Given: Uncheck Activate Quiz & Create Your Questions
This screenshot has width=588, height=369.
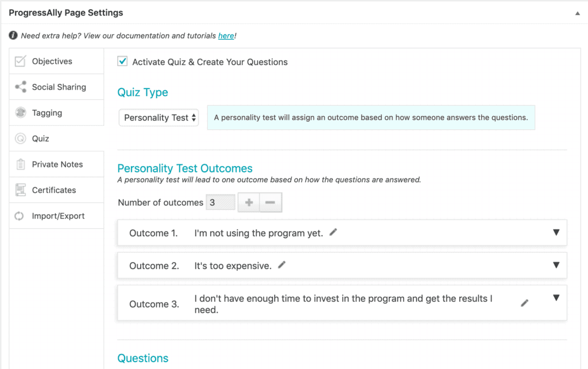Looking at the screenshot, I should (x=122, y=61).
